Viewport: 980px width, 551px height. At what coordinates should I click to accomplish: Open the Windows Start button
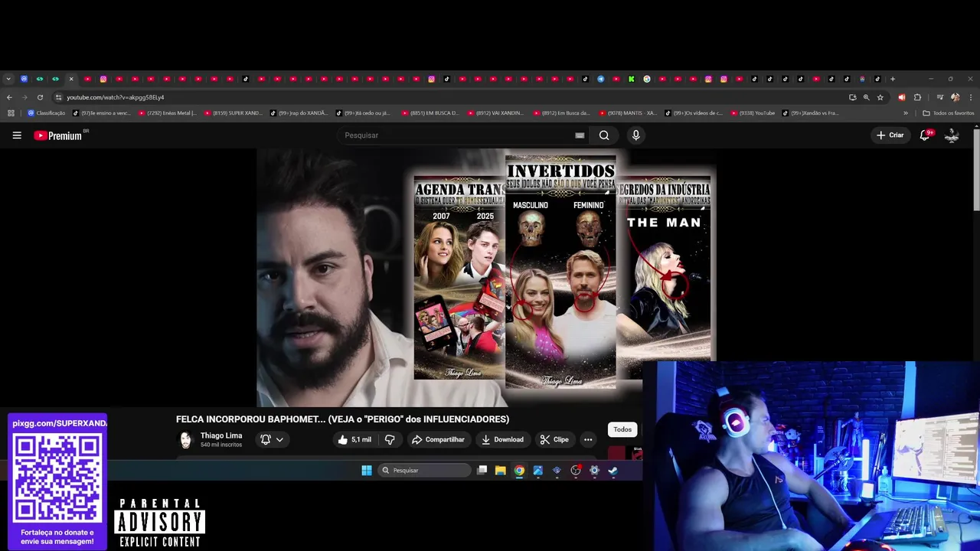pyautogui.click(x=367, y=471)
